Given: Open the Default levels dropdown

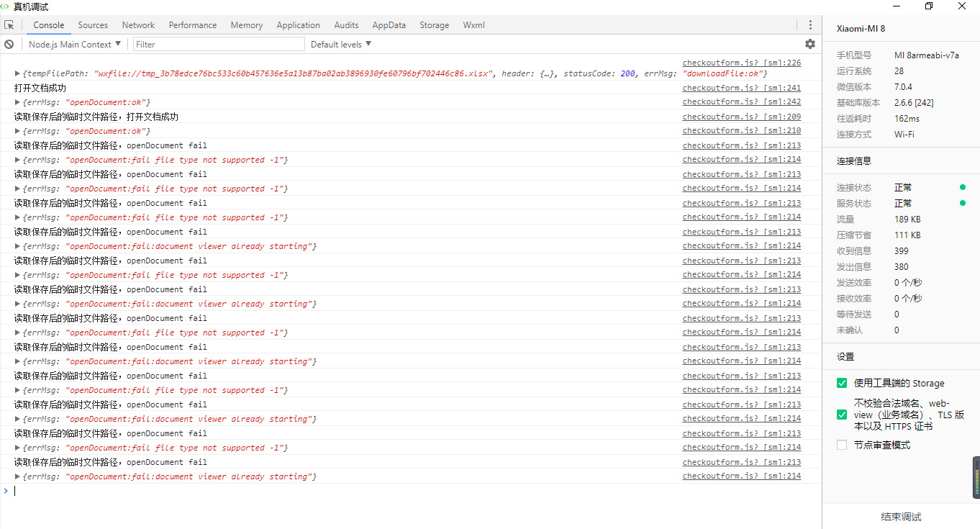Looking at the screenshot, I should [341, 44].
